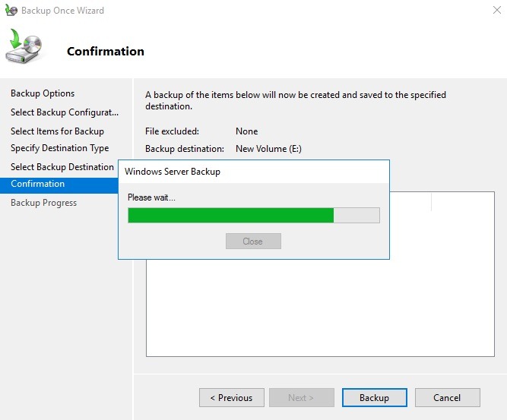Screen dimensions: 507x420
Task: Open the Select Items for Backup step
Action: tap(57, 131)
